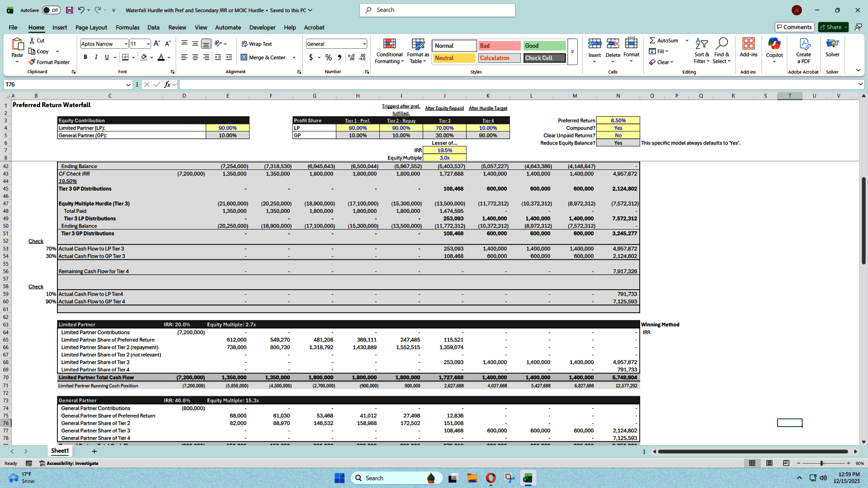868x488 pixels.
Task: Open Copilot in the ribbon
Action: point(774,50)
